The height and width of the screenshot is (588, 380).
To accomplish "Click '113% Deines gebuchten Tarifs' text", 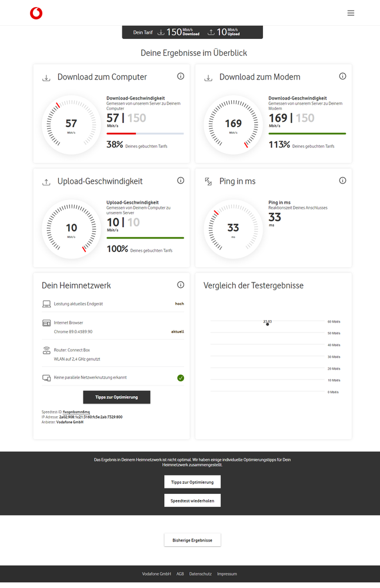I will [x=302, y=145].
